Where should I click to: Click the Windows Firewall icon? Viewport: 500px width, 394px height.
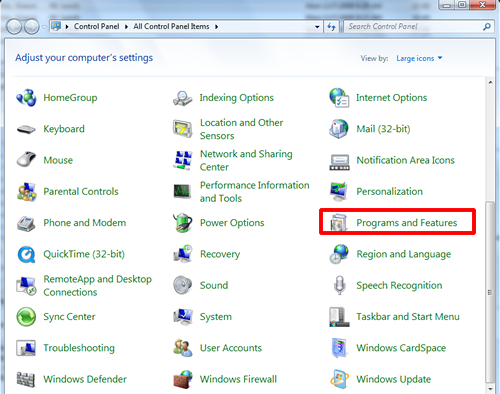pos(182,379)
